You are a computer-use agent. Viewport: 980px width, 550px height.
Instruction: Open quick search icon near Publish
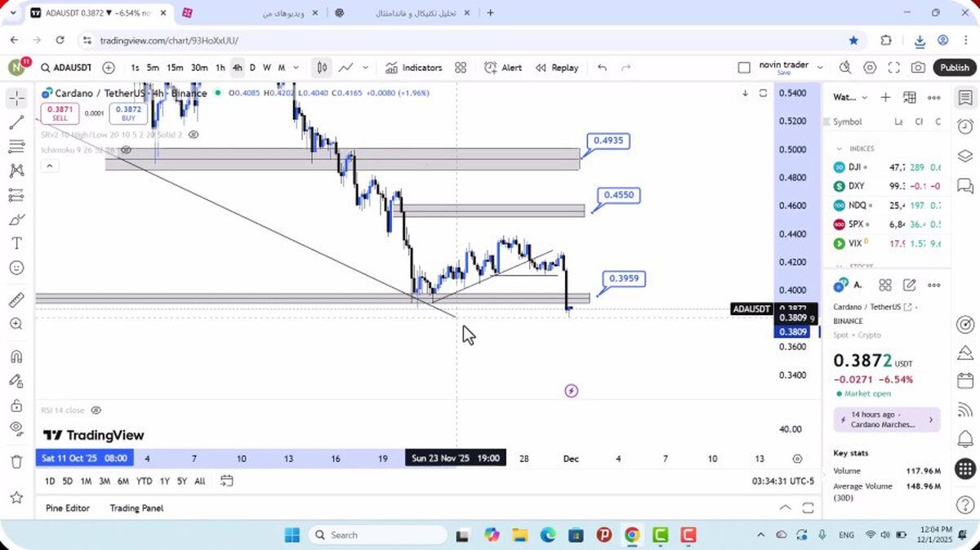click(845, 68)
